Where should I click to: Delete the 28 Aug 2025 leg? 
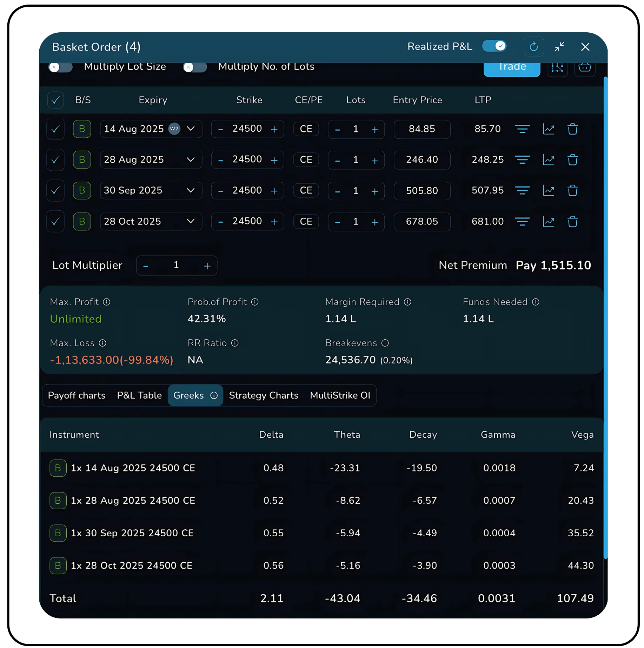(573, 160)
